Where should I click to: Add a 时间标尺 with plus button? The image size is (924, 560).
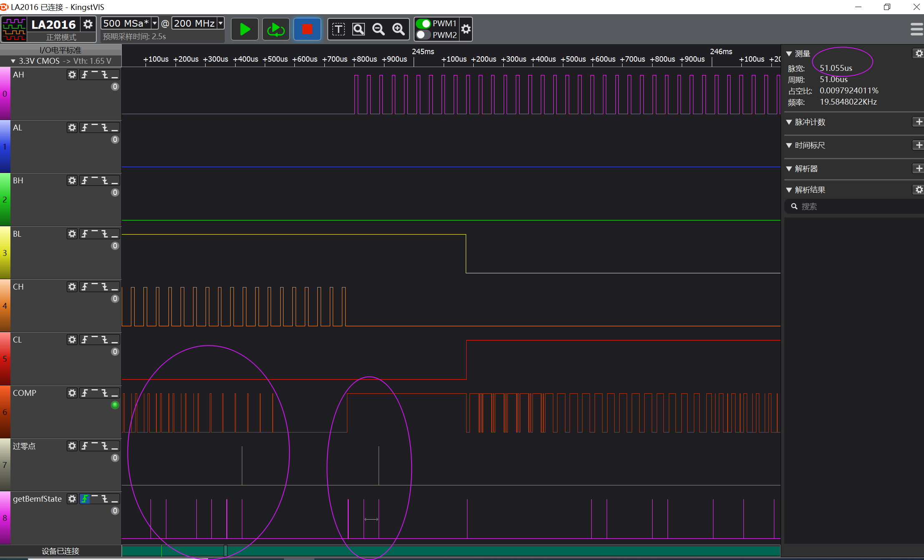pos(919,145)
